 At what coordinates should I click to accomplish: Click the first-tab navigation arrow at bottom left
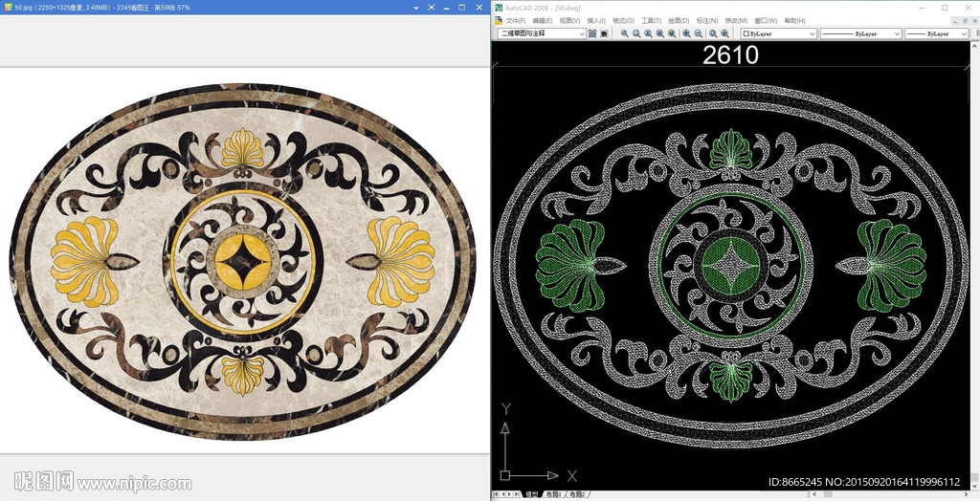click(x=497, y=494)
